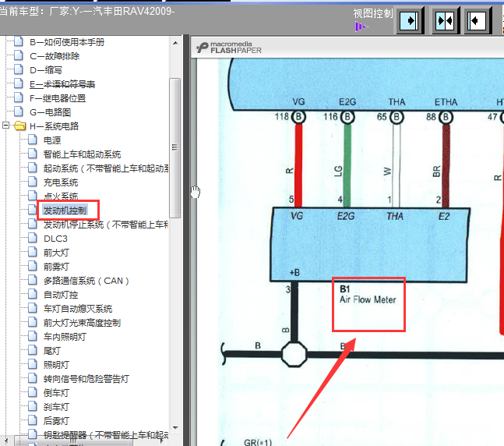Select 起动系统（不带智能上车 entry
Screen dimensions: 504x446
click(x=106, y=168)
